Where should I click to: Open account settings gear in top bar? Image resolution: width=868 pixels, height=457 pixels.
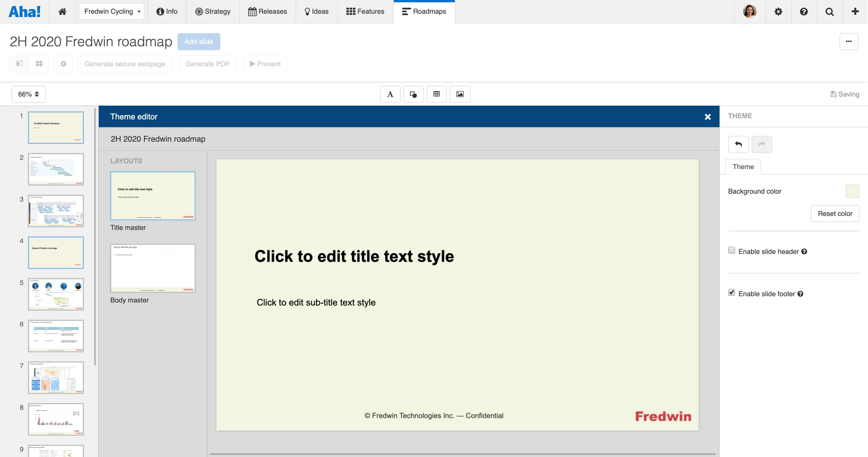pos(778,11)
